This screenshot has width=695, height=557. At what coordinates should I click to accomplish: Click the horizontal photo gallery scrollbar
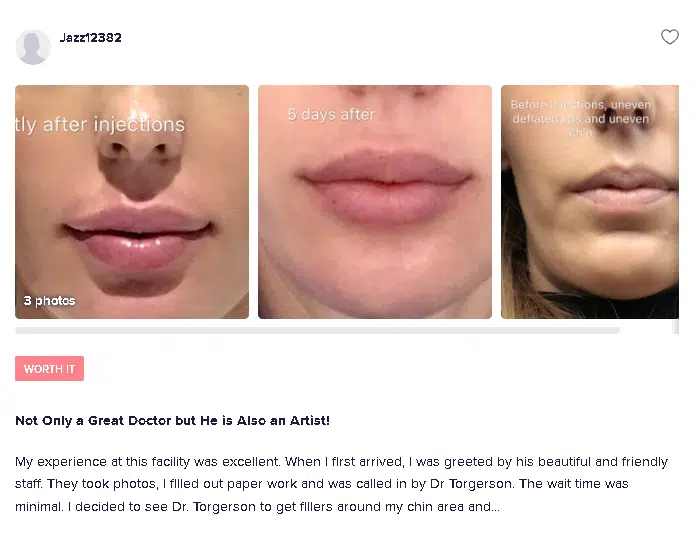[317, 331]
